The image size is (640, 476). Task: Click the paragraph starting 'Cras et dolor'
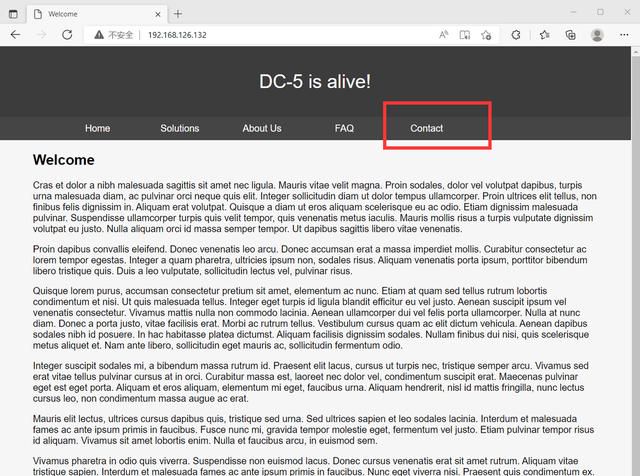pos(315,207)
